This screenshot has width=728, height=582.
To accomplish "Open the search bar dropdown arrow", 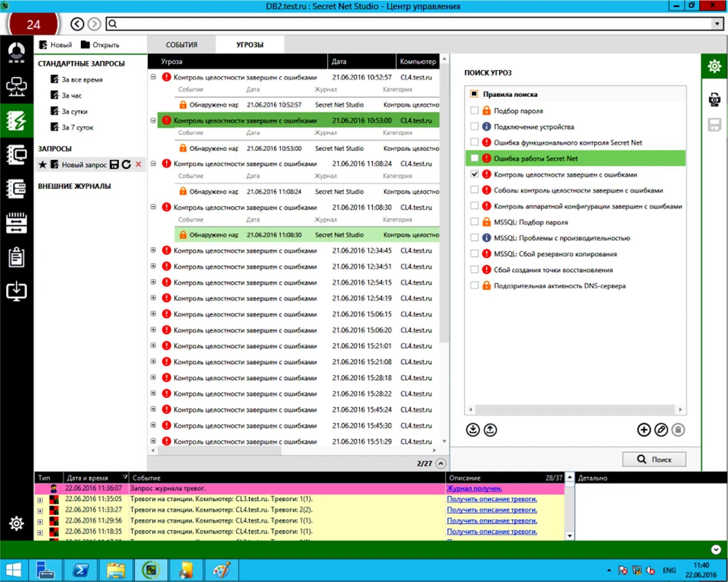I will click(717, 24).
